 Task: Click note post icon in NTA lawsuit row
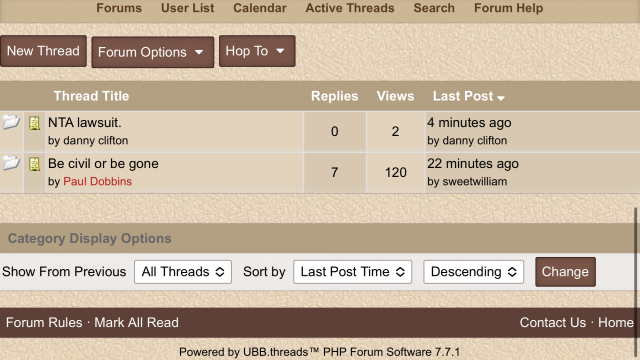(x=34, y=123)
